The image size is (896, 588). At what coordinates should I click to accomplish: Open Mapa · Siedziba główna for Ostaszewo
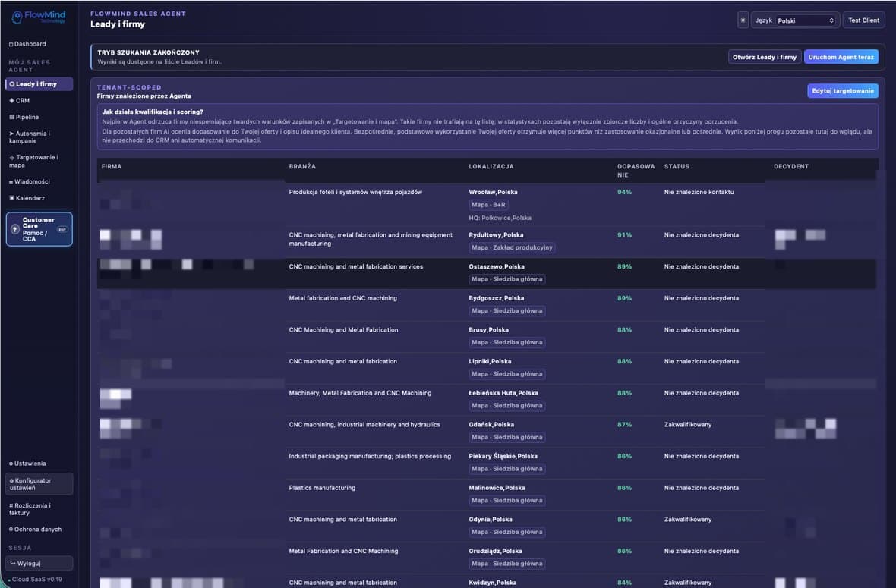[507, 279]
